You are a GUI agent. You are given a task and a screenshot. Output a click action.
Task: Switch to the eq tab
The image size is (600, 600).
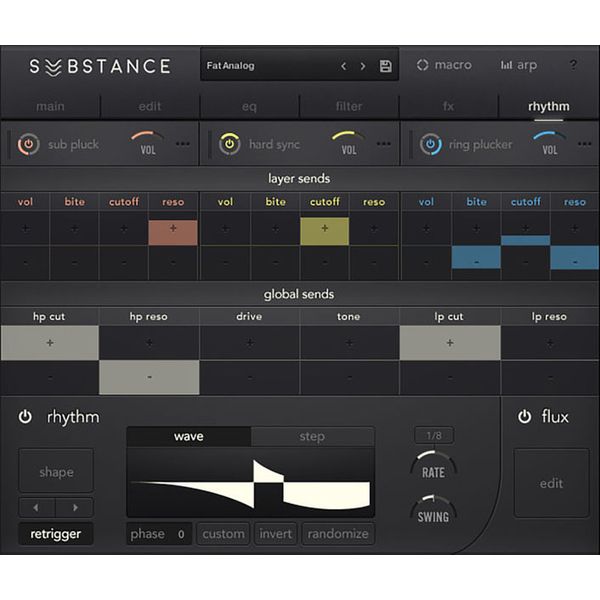[249, 106]
